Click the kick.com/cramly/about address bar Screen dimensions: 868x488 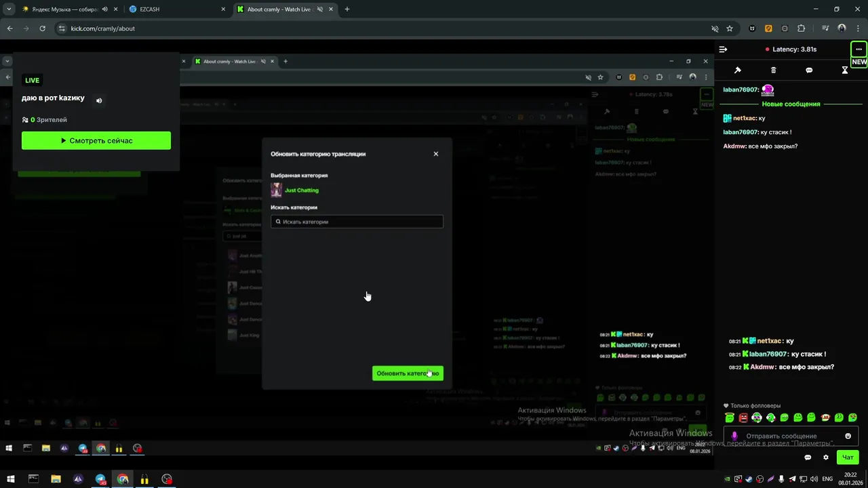click(102, 28)
